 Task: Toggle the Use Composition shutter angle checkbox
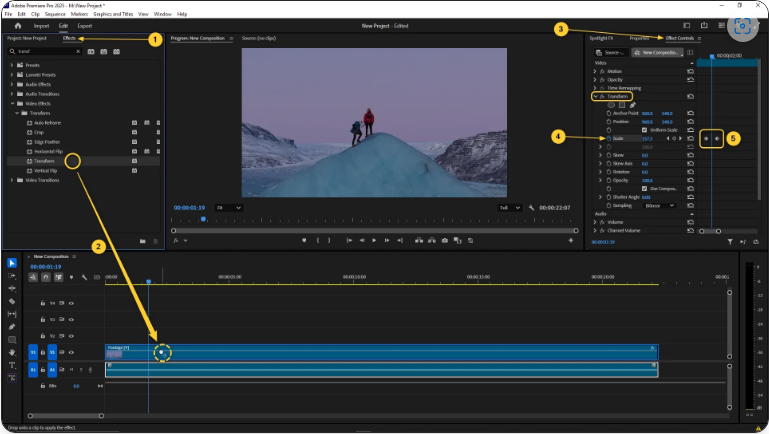pos(644,188)
